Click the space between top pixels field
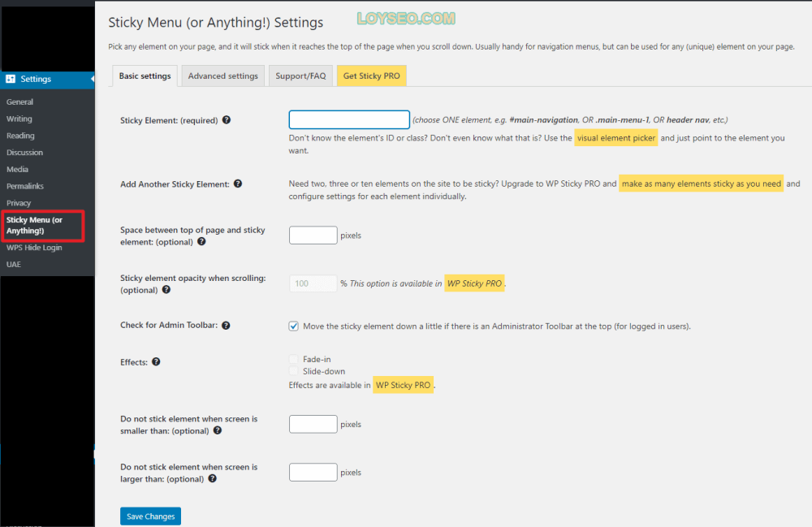The width and height of the screenshot is (812, 527). pos(313,235)
